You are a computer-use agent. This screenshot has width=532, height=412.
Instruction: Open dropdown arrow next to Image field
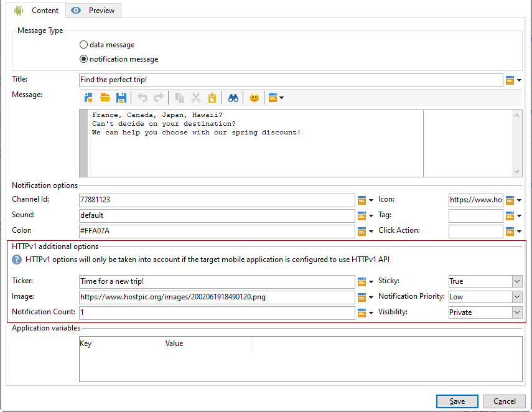371,297
